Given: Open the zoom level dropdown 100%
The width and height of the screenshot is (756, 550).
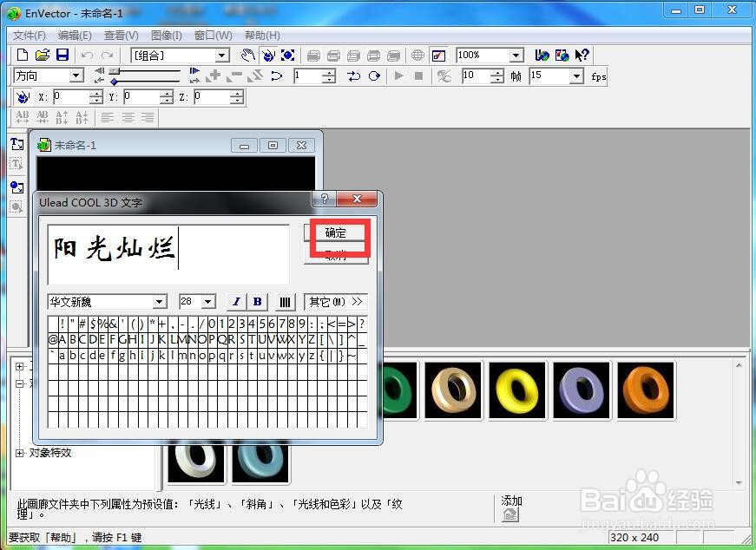Looking at the screenshot, I should click(x=516, y=56).
